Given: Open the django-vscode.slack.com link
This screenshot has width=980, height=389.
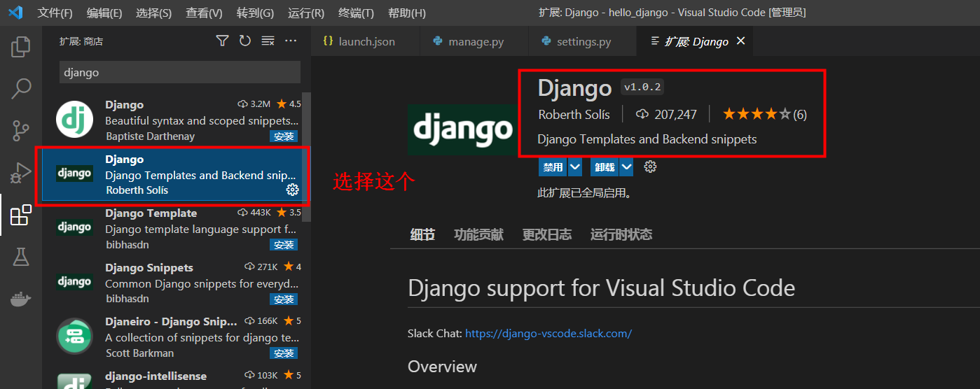Looking at the screenshot, I should (x=548, y=334).
